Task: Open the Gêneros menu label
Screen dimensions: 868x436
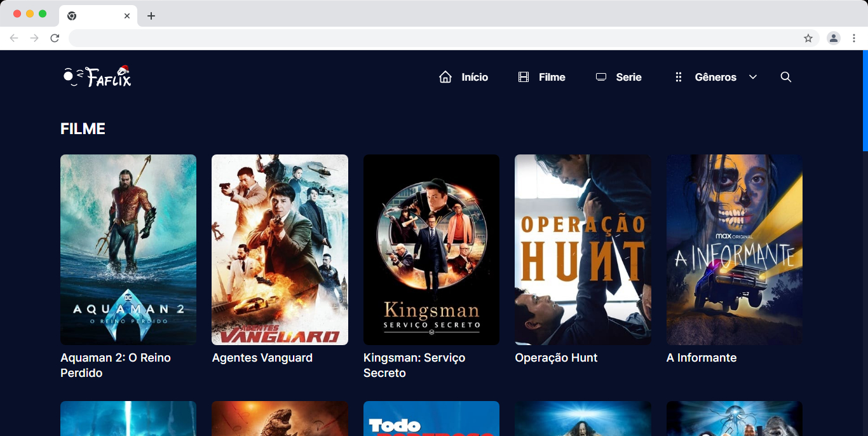Action: (x=715, y=77)
